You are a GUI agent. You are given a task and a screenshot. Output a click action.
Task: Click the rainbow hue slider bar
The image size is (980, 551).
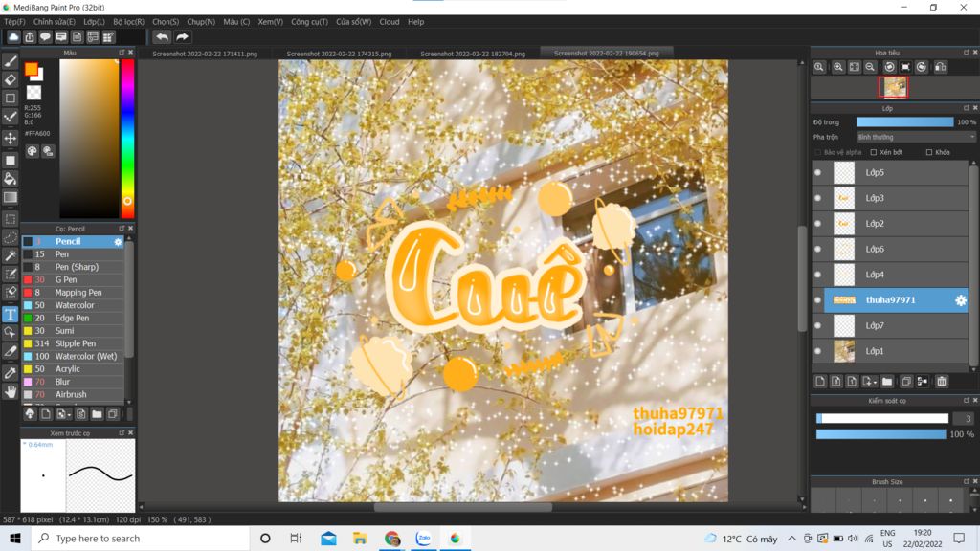click(127, 139)
